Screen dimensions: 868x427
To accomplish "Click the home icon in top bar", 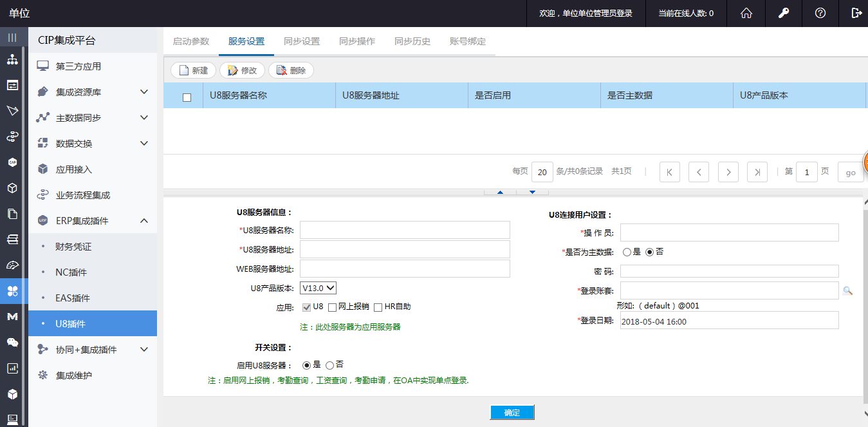I will tap(746, 13).
